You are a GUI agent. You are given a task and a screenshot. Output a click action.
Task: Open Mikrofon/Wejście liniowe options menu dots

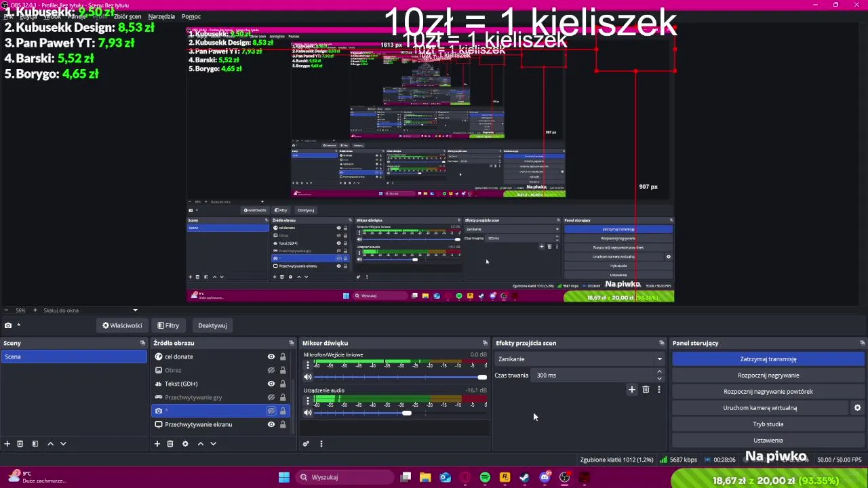[307, 365]
